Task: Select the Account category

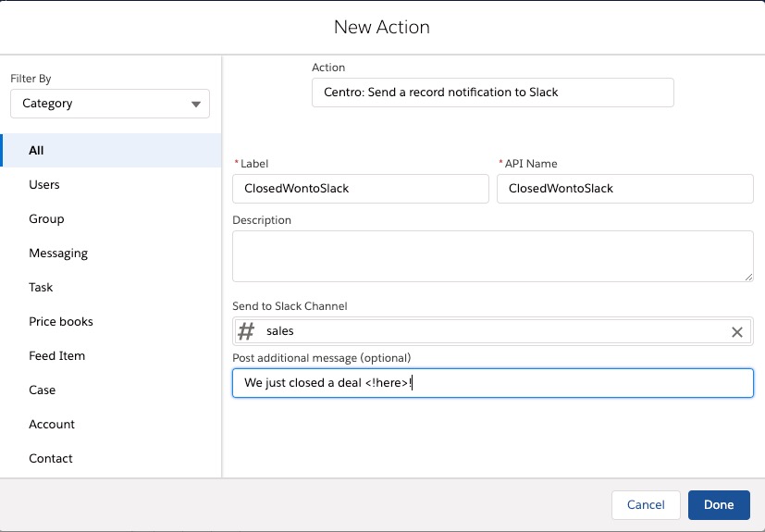Action: pos(52,424)
